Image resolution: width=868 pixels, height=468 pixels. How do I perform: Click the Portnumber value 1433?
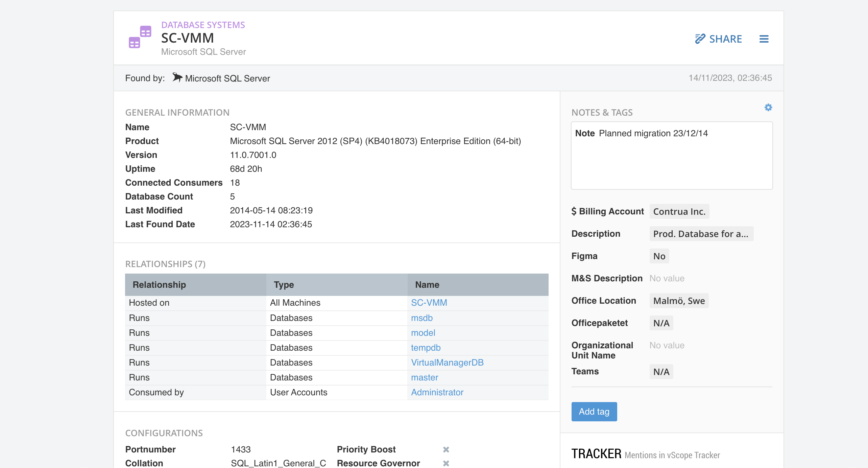pos(241,449)
